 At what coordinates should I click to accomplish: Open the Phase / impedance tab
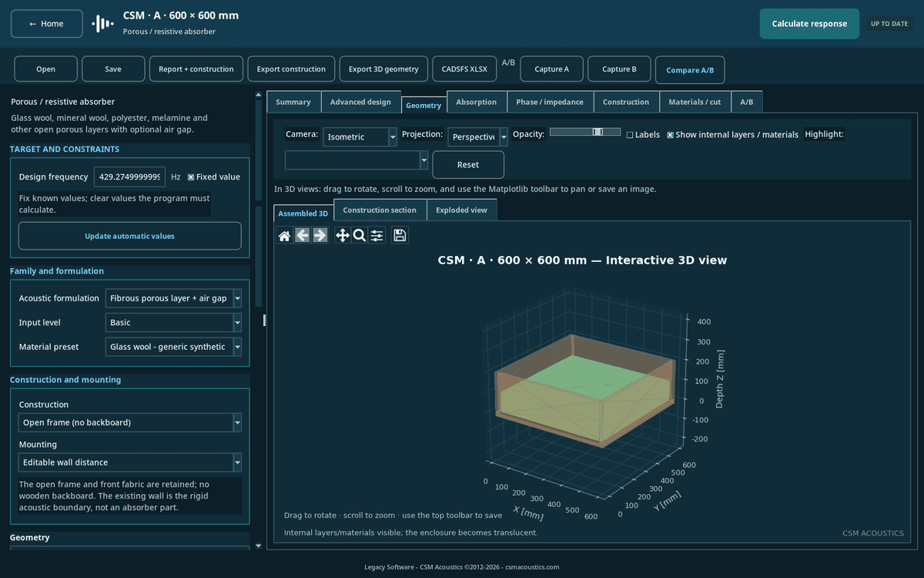pos(550,102)
